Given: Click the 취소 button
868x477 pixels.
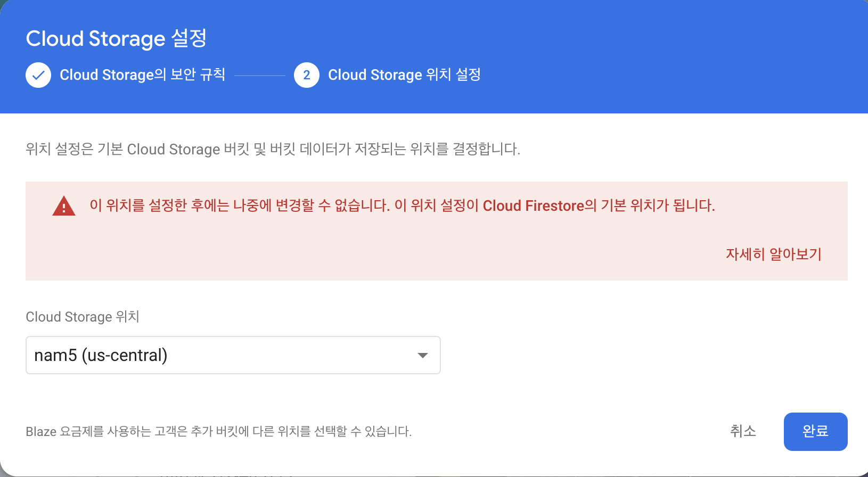Looking at the screenshot, I should coord(743,431).
